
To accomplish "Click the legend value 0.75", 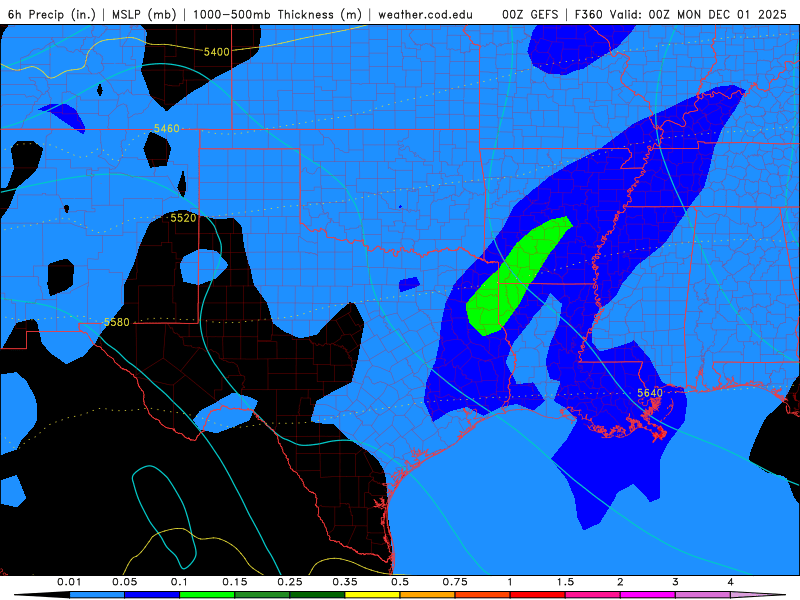I will click(455, 582).
